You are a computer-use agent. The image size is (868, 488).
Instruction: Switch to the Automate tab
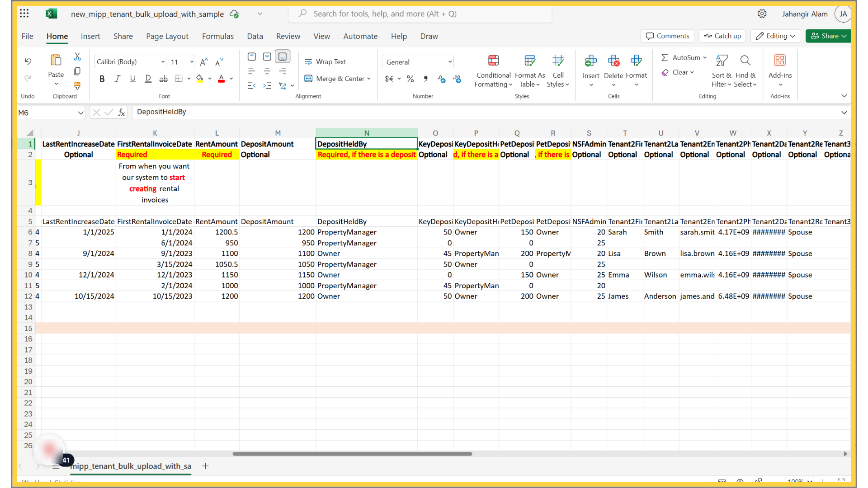[360, 36]
